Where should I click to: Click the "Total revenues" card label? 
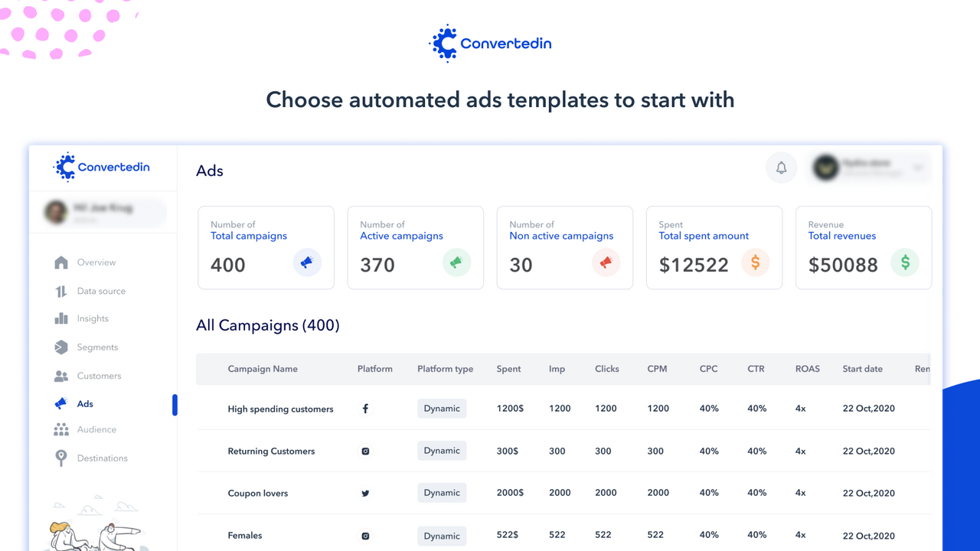tap(842, 236)
